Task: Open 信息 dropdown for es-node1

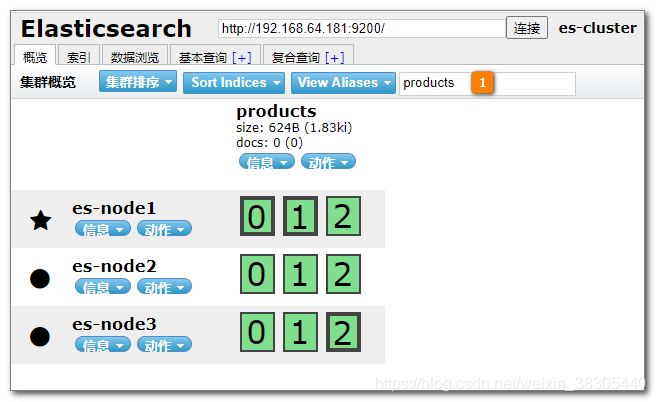Action: click(103, 229)
